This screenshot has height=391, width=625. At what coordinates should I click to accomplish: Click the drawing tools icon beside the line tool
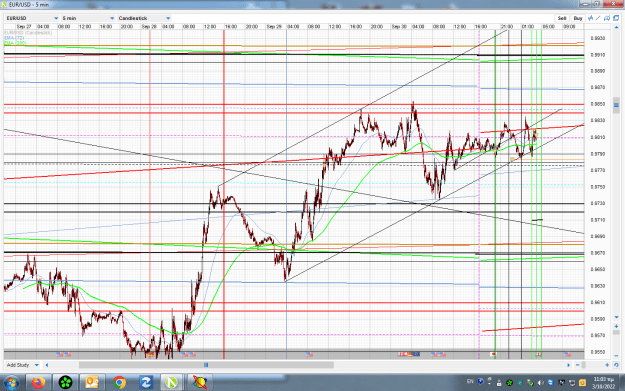coord(607,18)
